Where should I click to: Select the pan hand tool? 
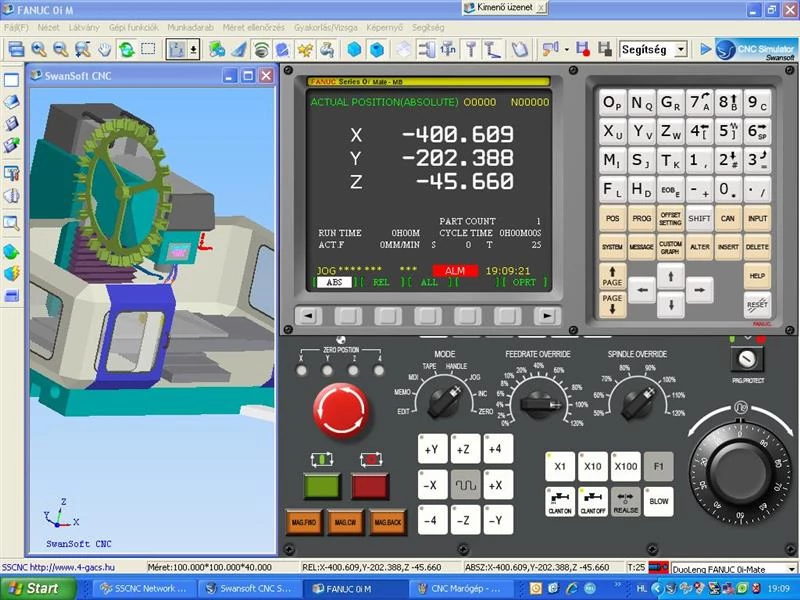105,49
